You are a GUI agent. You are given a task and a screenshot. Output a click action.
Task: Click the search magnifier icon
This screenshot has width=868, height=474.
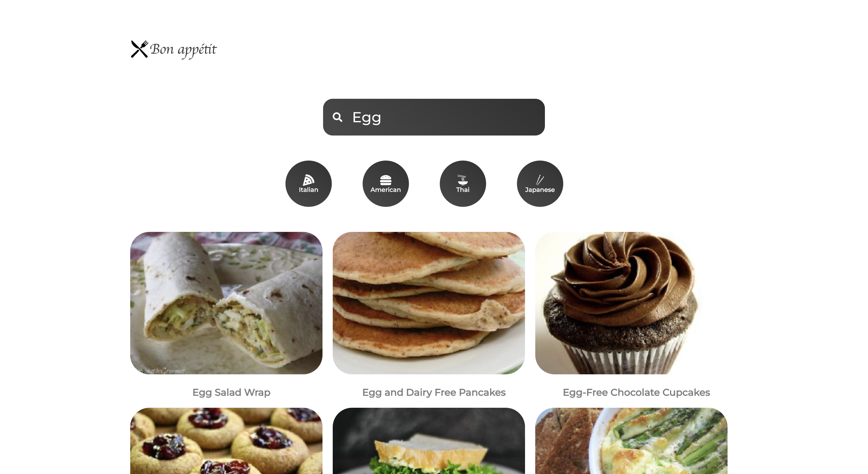click(338, 116)
